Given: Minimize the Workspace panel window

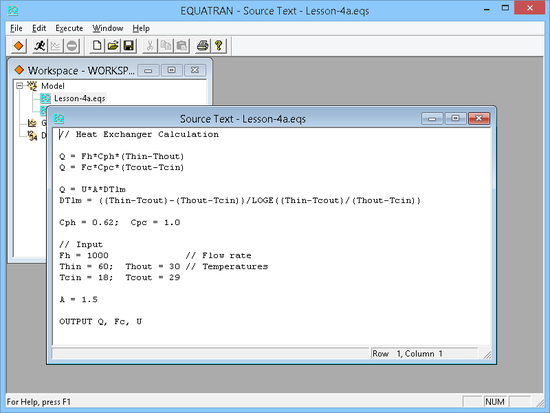Looking at the screenshot, I should pos(148,71).
